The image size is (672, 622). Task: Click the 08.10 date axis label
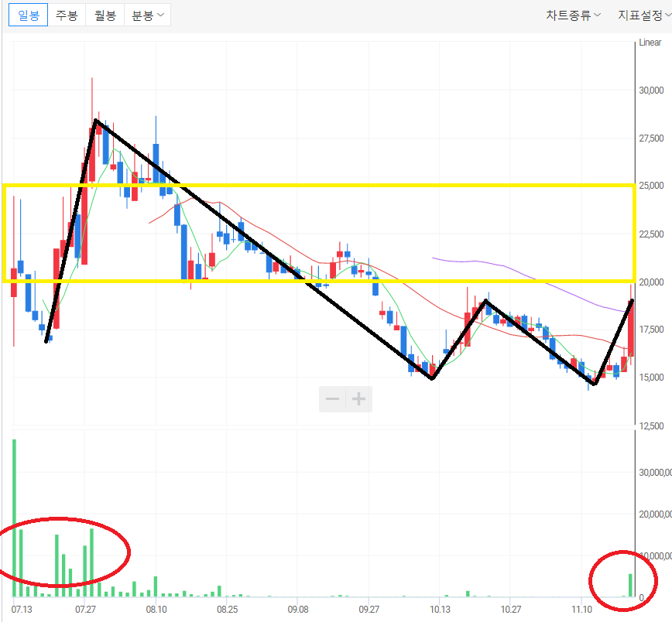point(156,609)
